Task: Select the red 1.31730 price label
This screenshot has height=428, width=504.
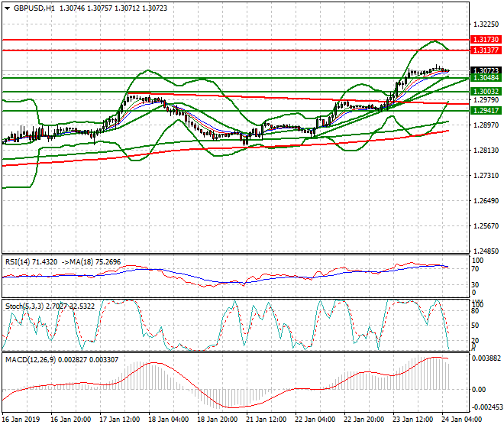Action: (486, 39)
